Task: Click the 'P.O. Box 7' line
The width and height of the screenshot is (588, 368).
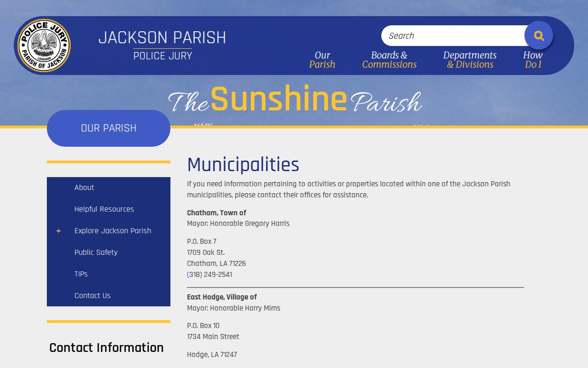Action: tap(202, 241)
